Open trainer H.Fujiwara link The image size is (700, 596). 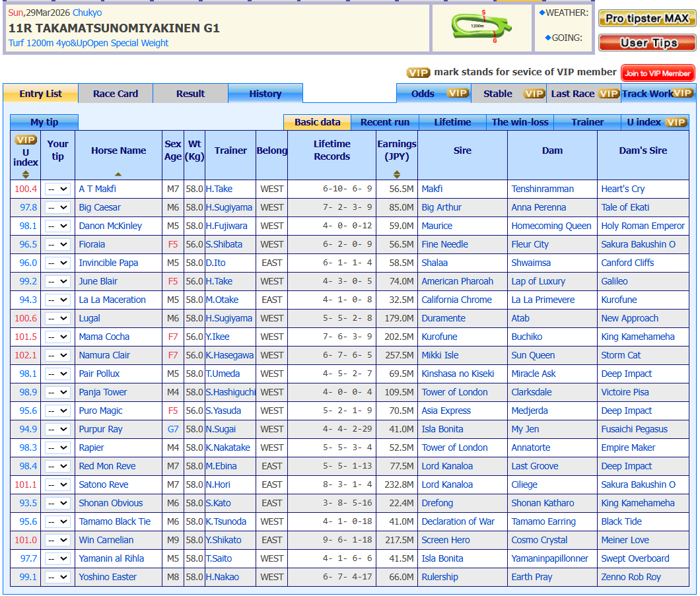click(x=227, y=226)
